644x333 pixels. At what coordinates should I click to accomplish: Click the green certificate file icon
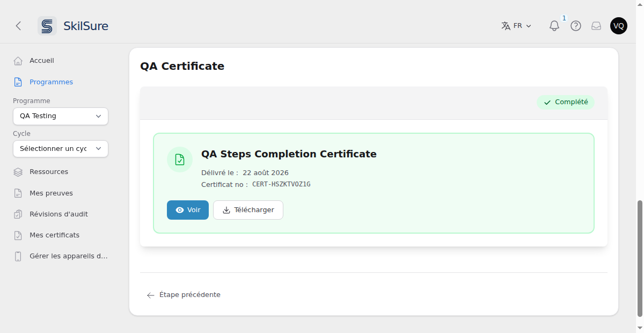click(180, 160)
